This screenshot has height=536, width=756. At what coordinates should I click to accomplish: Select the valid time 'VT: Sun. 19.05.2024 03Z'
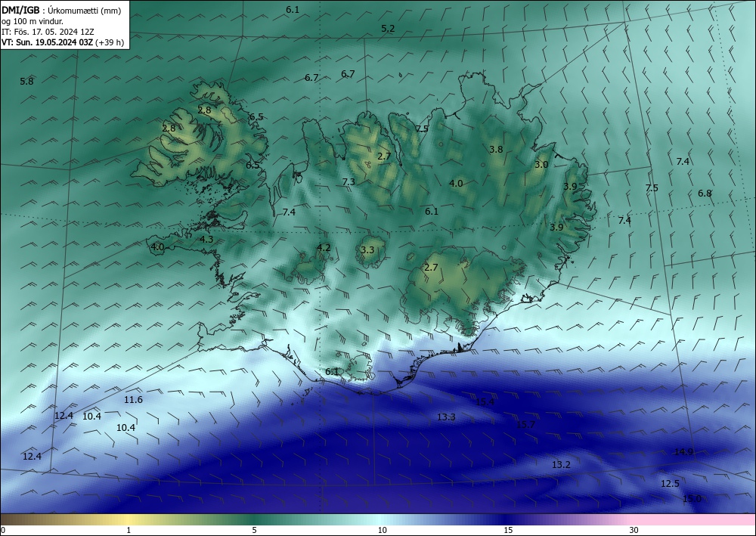point(47,42)
